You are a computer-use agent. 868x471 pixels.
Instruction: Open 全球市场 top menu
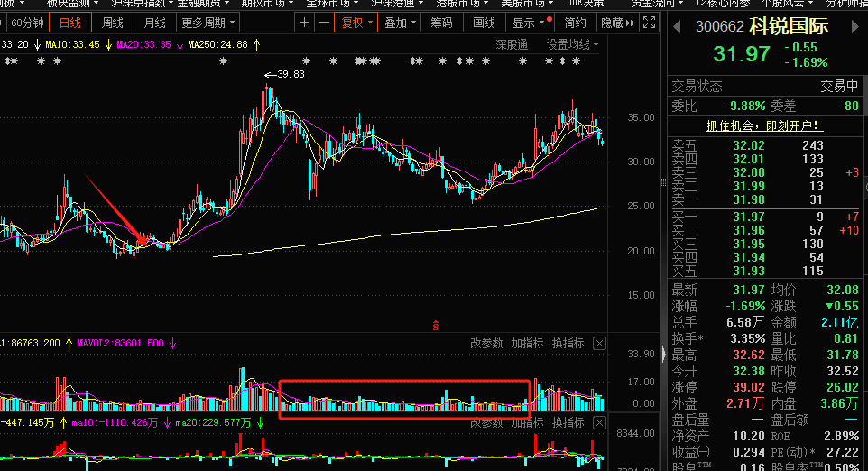pos(332,4)
